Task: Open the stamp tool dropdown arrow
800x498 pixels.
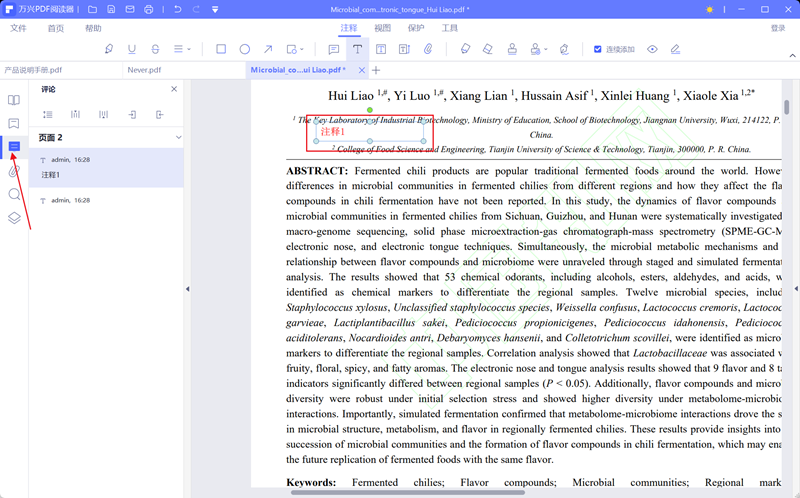Action: [x=547, y=49]
